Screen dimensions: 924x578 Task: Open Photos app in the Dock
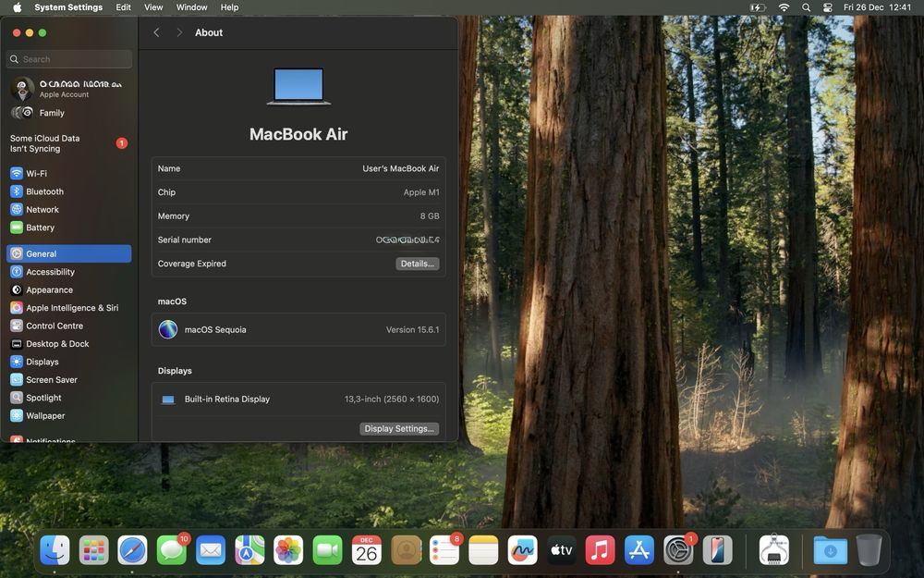288,550
